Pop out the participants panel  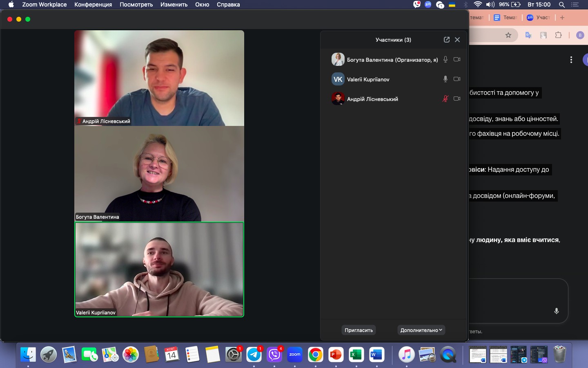click(x=446, y=40)
